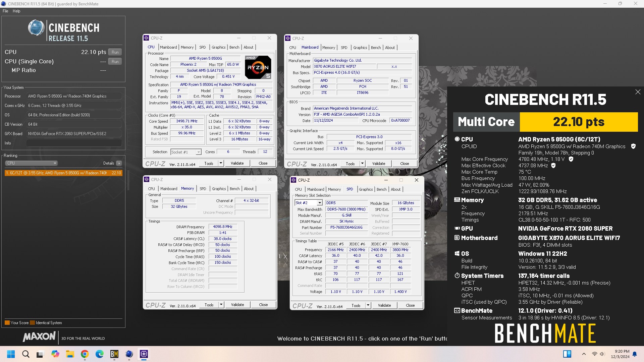Click the Windows OS icon in BenchMate panel
Image resolution: width=644 pixels, height=362 pixels.
[x=457, y=253]
